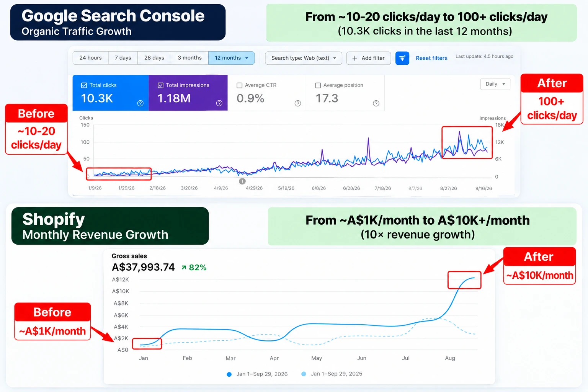The image size is (588, 392).
Task: Toggle the Total clicks checkbox
Action: 84,85
